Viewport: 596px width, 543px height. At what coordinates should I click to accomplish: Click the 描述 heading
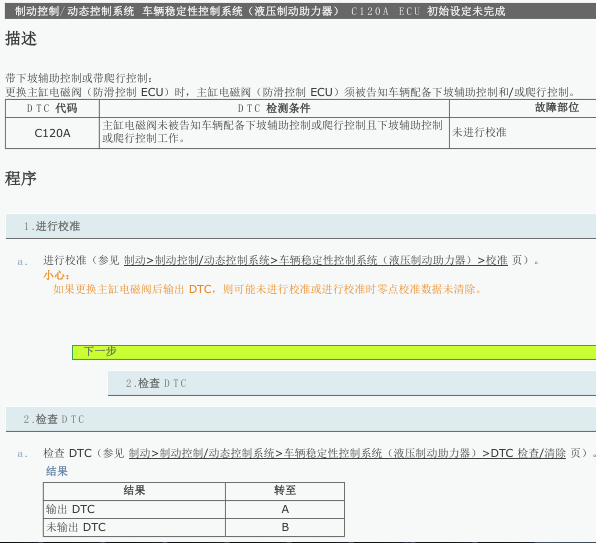[x=21, y=39]
